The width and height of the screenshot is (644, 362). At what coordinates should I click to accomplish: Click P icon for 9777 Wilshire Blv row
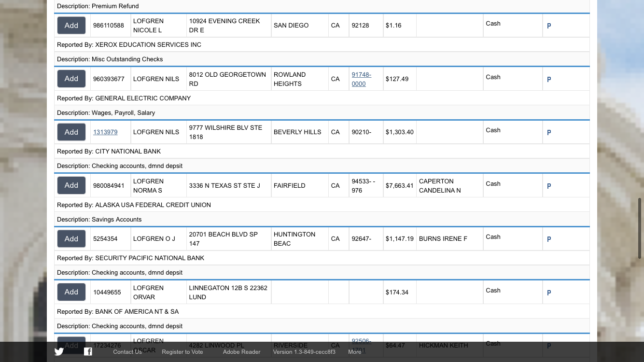(x=549, y=133)
